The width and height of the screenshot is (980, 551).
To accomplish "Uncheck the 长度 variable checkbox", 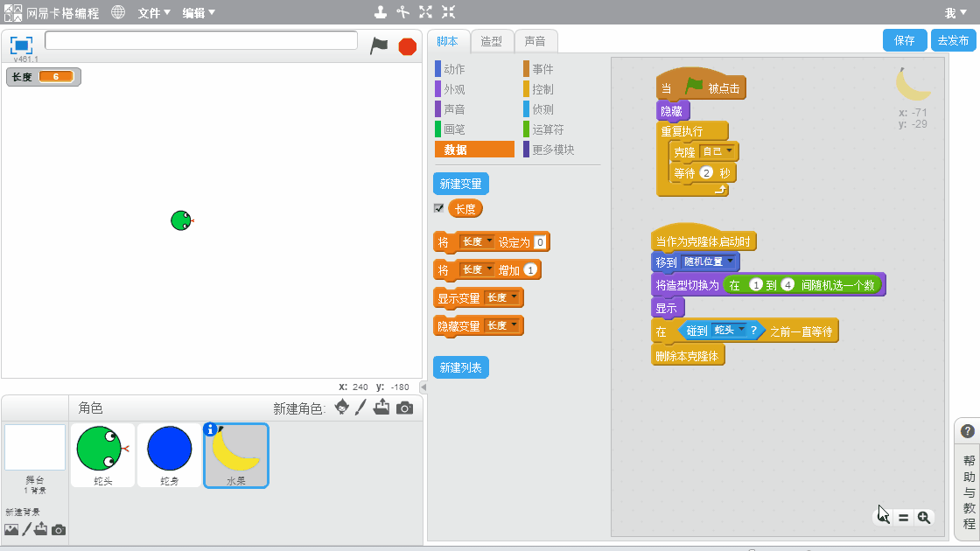I will pos(438,208).
